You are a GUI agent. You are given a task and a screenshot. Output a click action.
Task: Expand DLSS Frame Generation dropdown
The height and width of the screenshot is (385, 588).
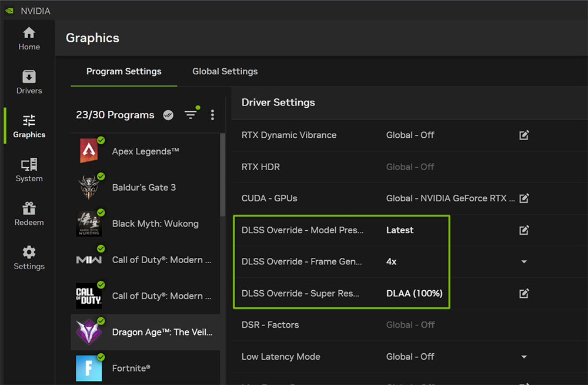(524, 262)
